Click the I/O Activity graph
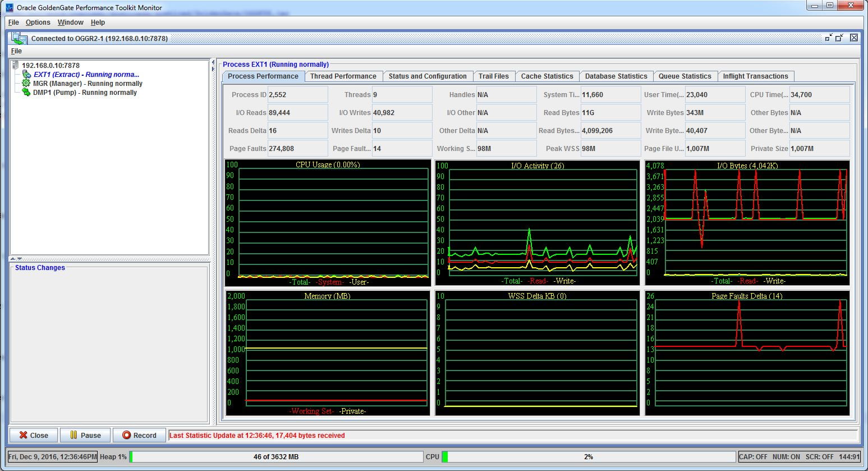 [538, 223]
